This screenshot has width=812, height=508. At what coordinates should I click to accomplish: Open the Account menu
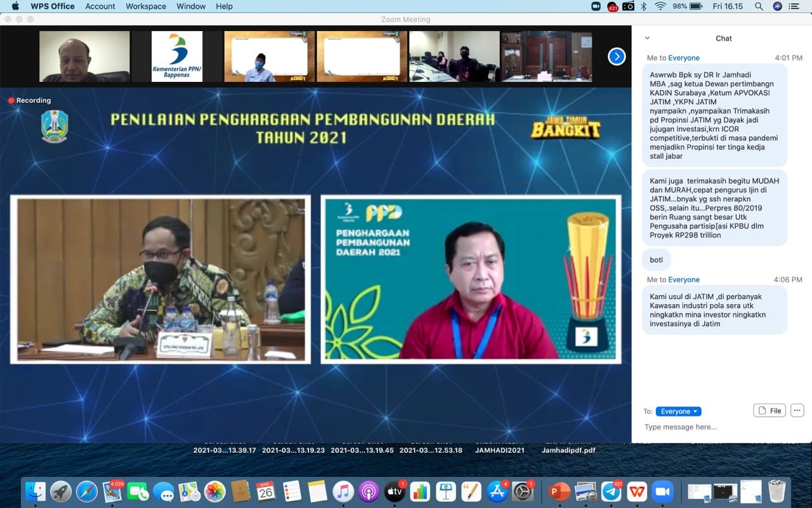[x=100, y=6]
